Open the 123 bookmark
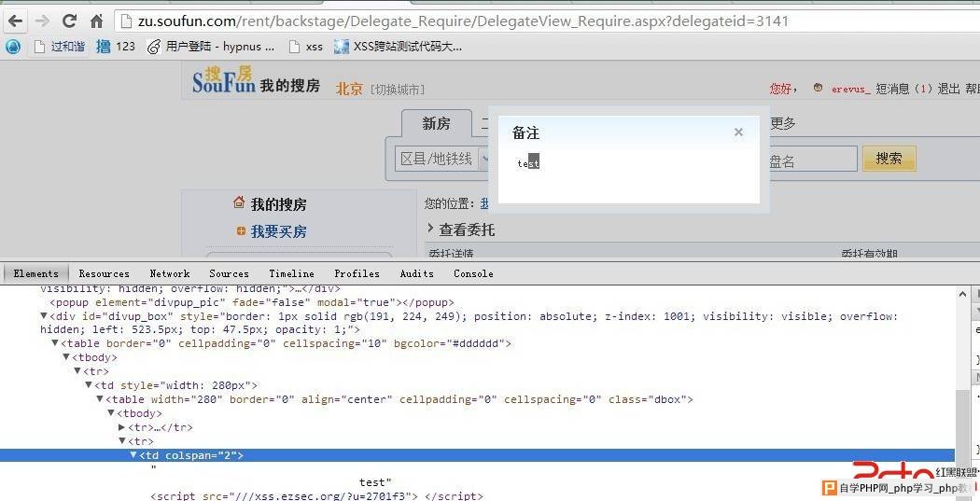980x501 pixels. click(x=117, y=47)
